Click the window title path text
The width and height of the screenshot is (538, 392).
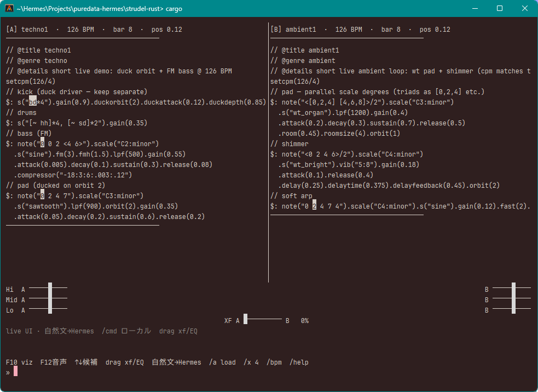[x=100, y=9]
